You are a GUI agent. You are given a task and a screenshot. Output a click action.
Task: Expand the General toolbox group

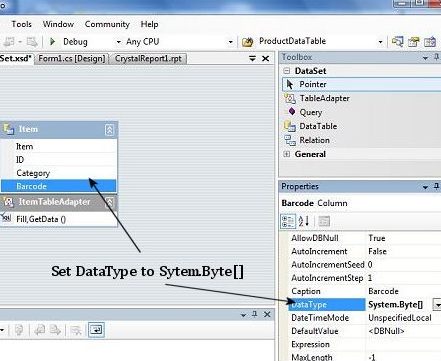(x=286, y=154)
